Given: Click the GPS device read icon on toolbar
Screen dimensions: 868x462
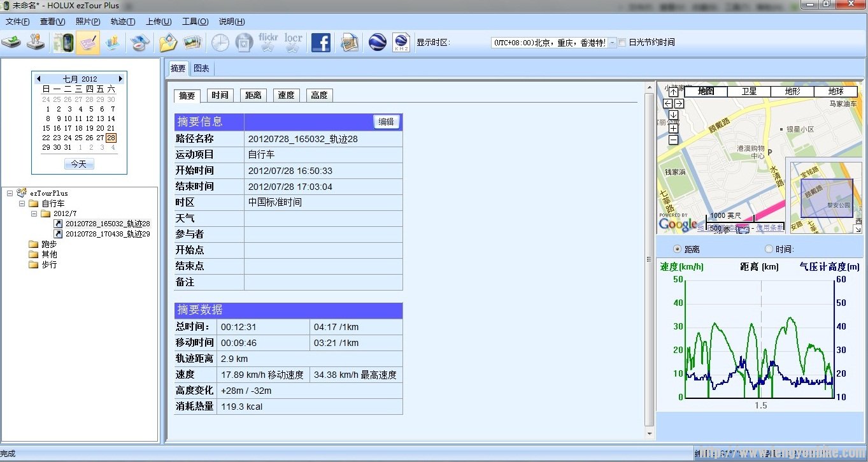Looking at the screenshot, I should 10,42.
